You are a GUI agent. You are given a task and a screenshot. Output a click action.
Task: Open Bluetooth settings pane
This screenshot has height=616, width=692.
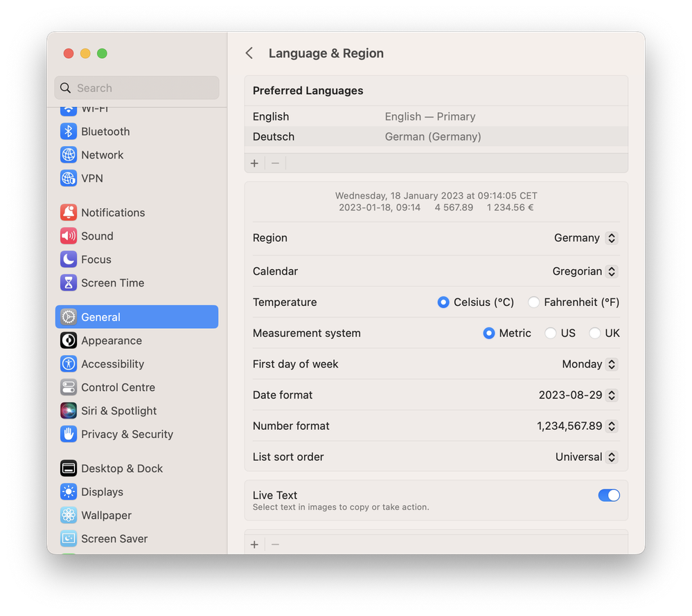(x=137, y=132)
